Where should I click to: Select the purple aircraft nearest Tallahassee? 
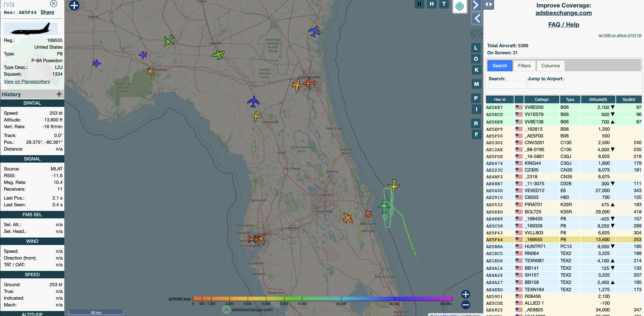[x=143, y=55]
